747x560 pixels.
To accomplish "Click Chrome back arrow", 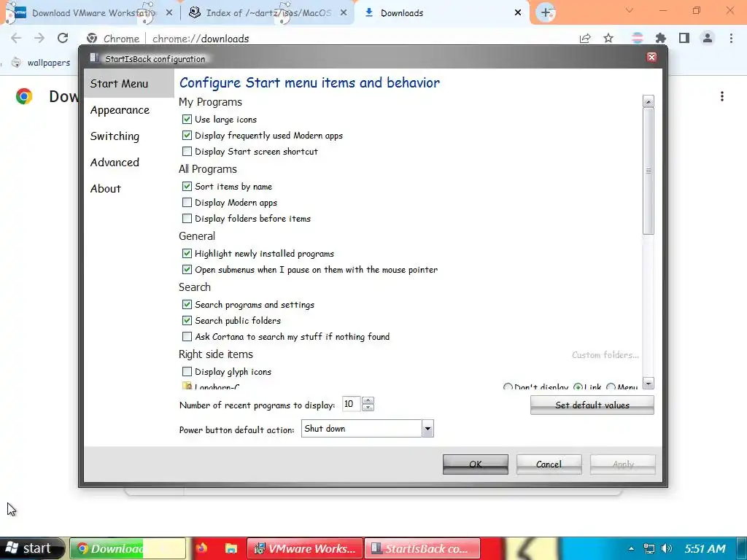I will [x=16, y=38].
